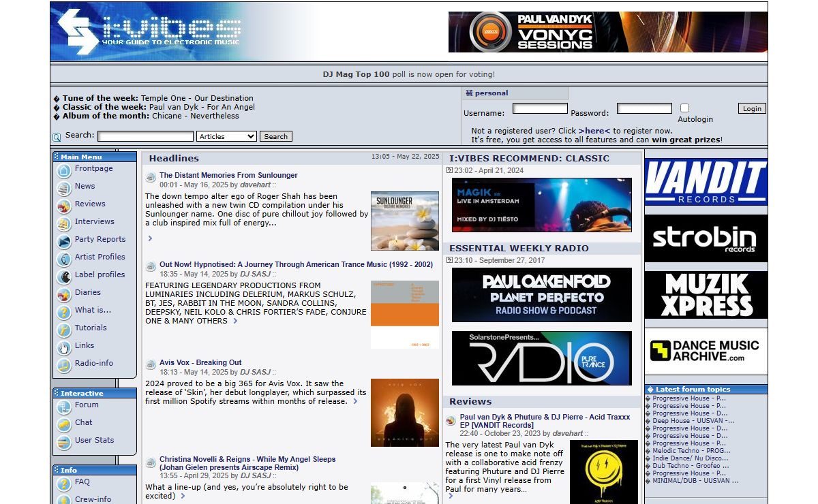Open the Indie Dance/ Nu Disco forum topic

tap(691, 458)
